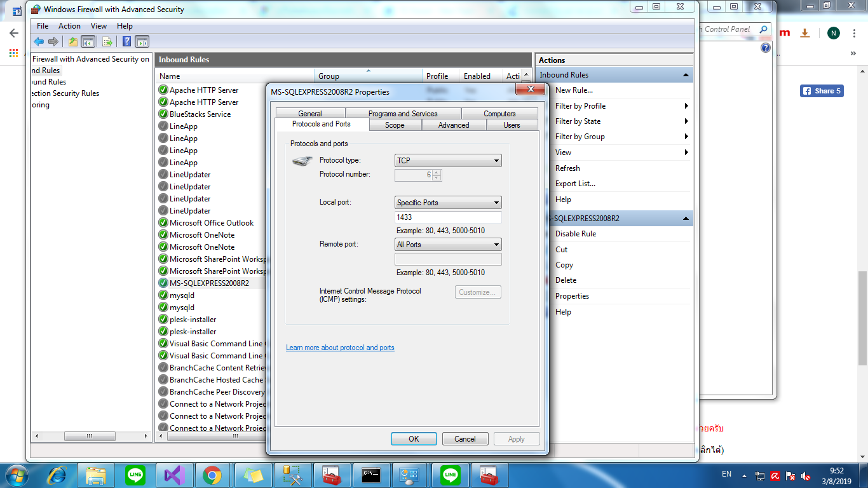The image size is (868, 488).
Task: Click the Up One Level folder icon
Action: [x=73, y=42]
